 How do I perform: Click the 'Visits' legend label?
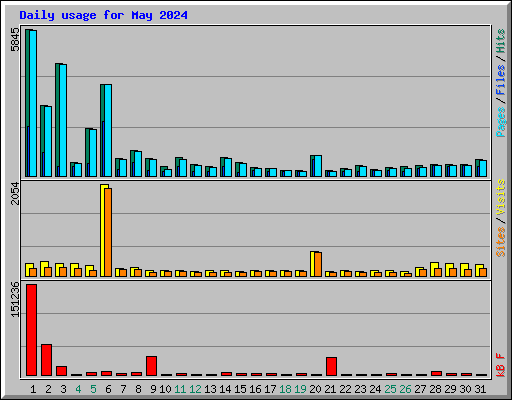pos(501,198)
